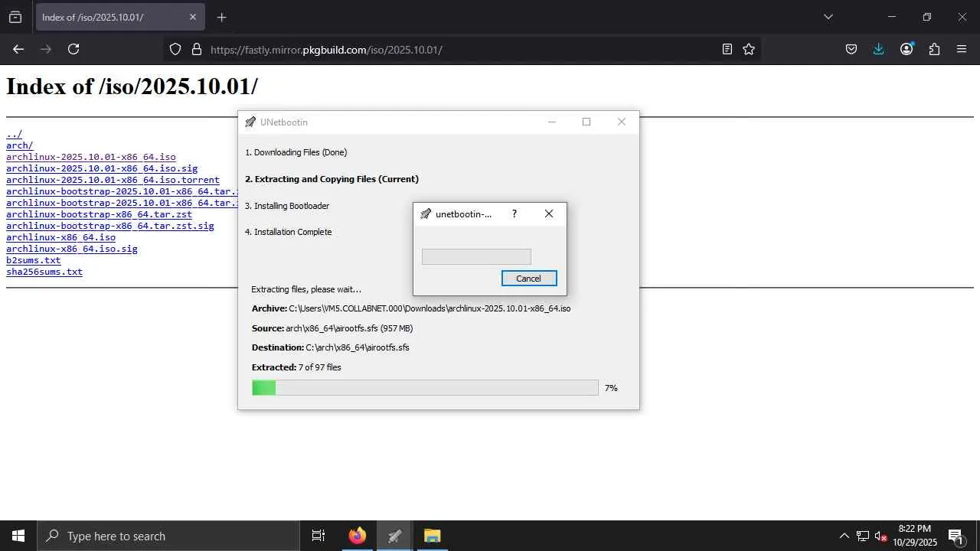980x551 pixels.
Task: Open the b2sums.txt file link
Action: point(34,260)
